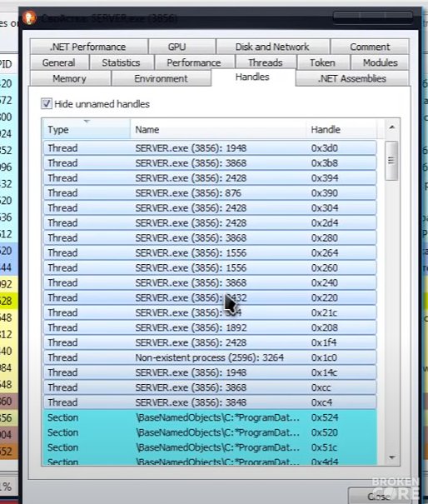Open the .NET Assemblies tab

(x=352, y=78)
